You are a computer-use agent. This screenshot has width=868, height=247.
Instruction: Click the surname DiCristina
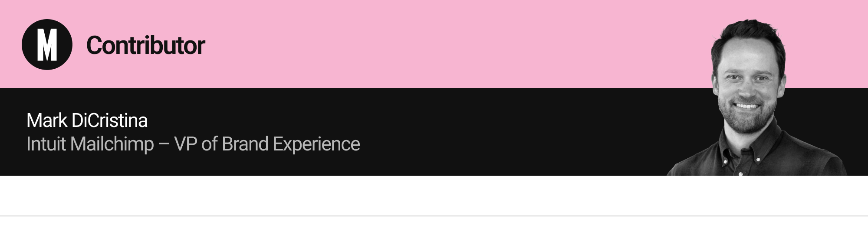click(109, 120)
